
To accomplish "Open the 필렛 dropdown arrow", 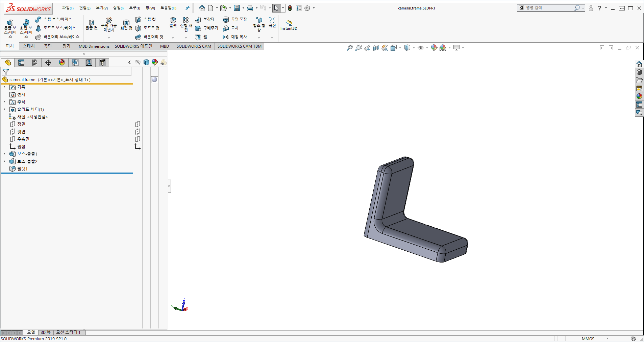I will pos(173,38).
